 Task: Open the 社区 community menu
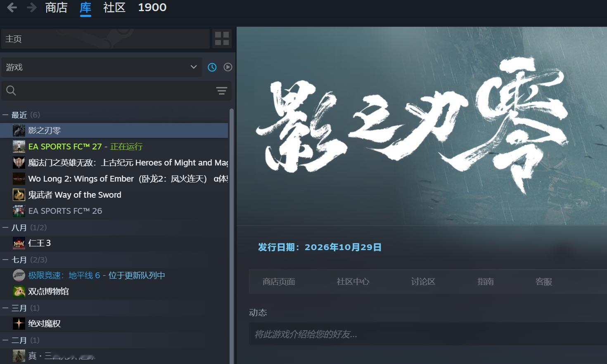(114, 7)
